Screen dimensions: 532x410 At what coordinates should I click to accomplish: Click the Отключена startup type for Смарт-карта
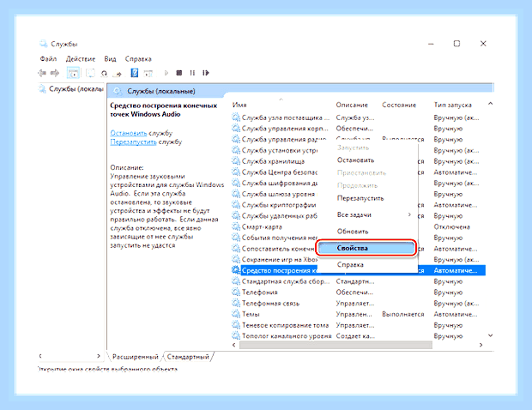point(451,226)
